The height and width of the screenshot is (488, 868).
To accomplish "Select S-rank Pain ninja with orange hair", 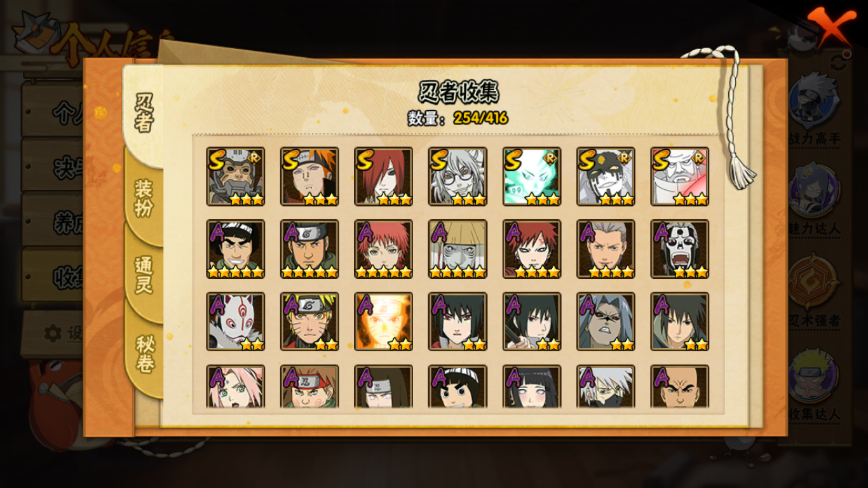I will coord(309,177).
